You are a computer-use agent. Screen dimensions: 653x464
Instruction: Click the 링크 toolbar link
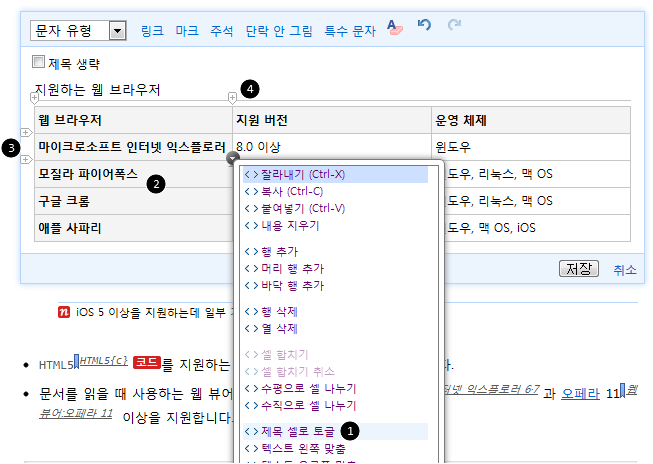click(x=152, y=31)
